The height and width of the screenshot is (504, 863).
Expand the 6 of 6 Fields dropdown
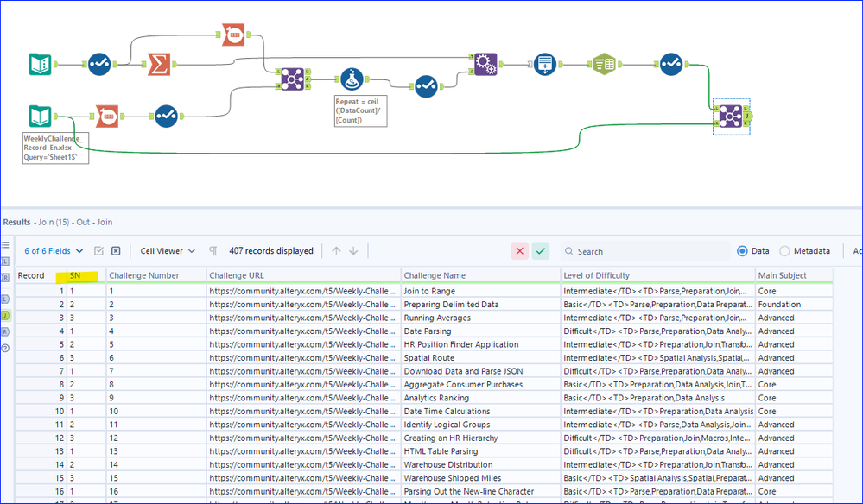pos(54,251)
